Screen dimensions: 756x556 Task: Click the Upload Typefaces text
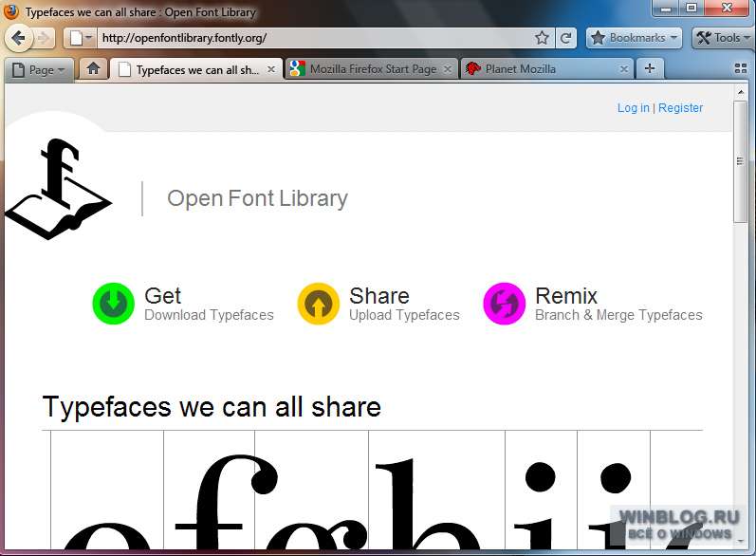click(x=404, y=315)
